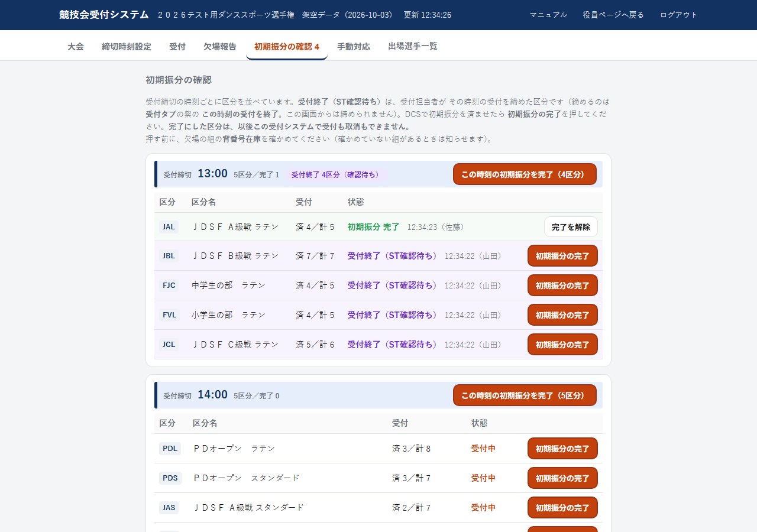Click 初期振分の完了 for JAS row
The height and width of the screenshot is (532, 757).
coord(562,508)
